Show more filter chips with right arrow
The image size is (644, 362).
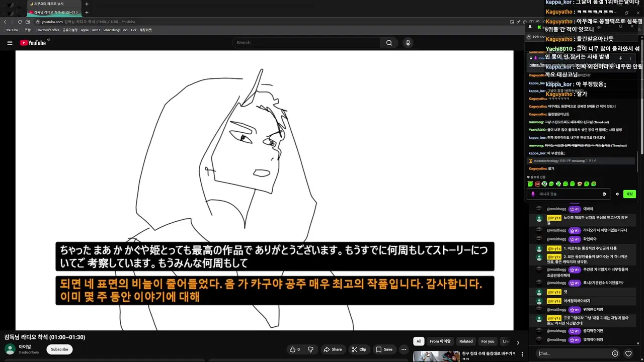pos(518,342)
